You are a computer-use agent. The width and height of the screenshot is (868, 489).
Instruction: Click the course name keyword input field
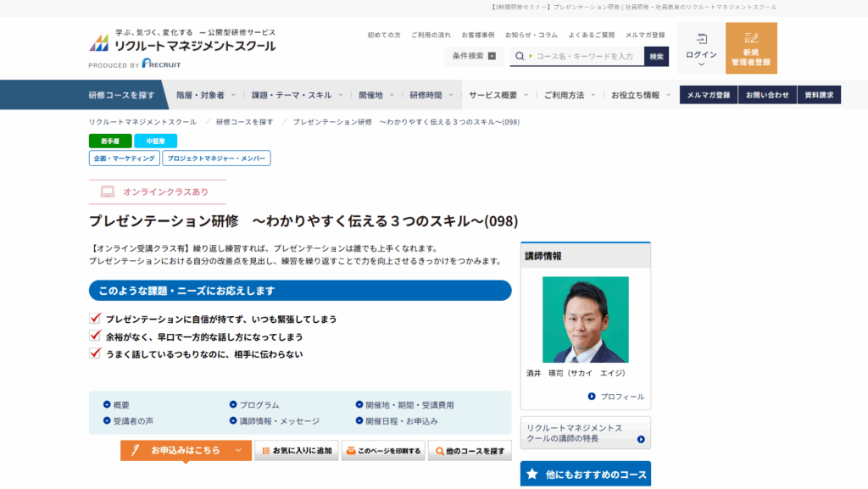coord(585,56)
